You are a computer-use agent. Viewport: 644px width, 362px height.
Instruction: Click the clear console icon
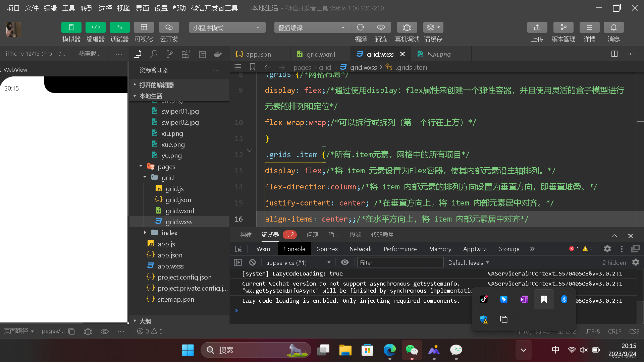coord(253,262)
